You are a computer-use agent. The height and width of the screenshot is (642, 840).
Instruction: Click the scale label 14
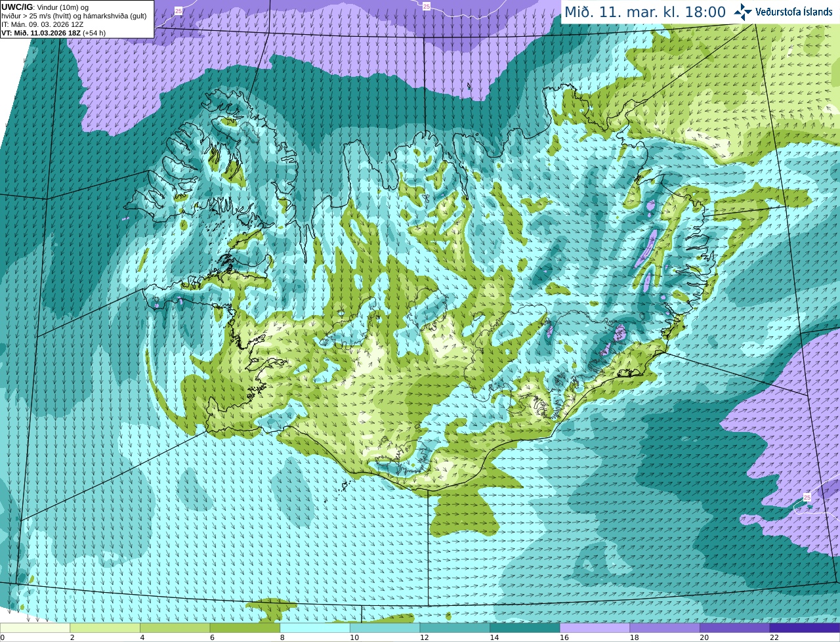point(494,637)
